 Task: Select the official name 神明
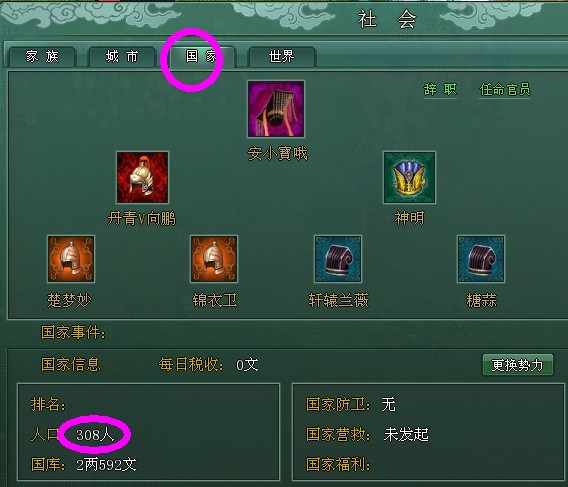(x=409, y=218)
